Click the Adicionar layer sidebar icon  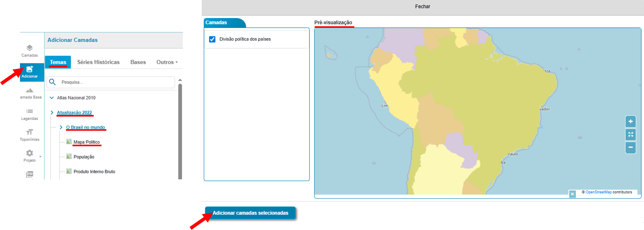click(x=29, y=72)
